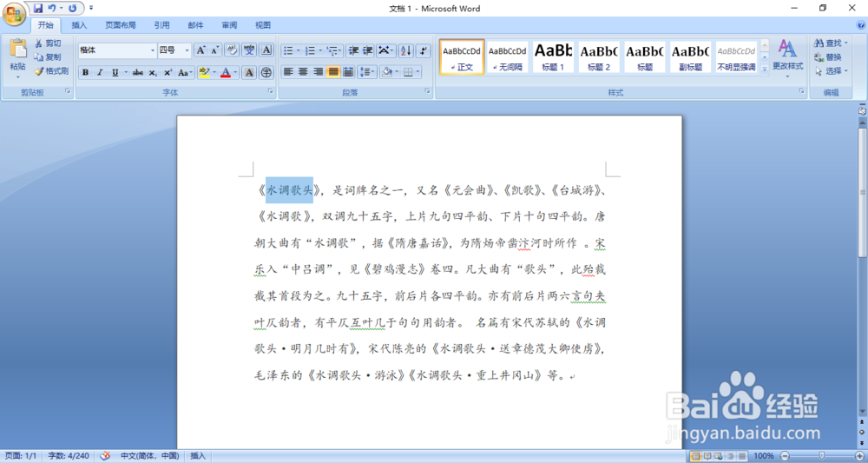Grow the font size

[x=201, y=50]
